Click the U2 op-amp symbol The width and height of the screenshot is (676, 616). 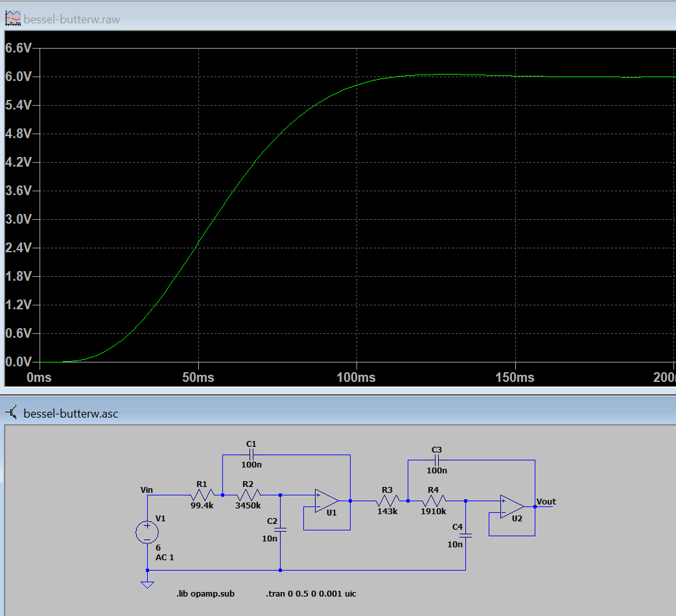click(x=512, y=506)
